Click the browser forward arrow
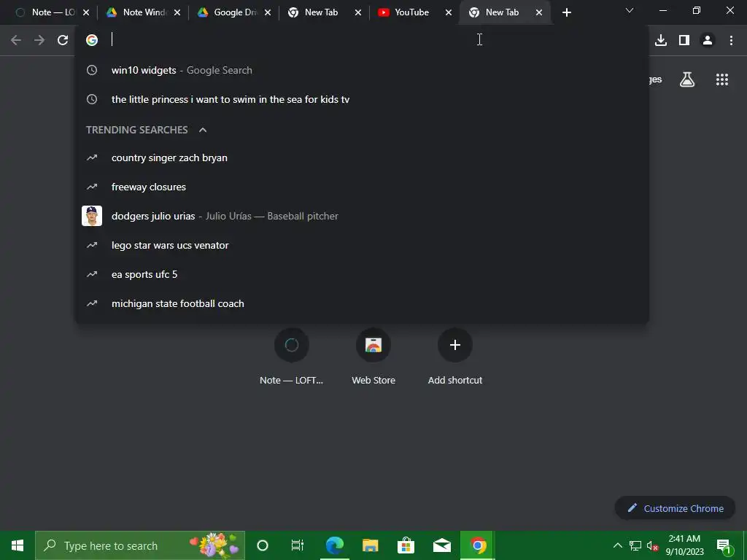The width and height of the screenshot is (747, 560). pyautogui.click(x=39, y=40)
